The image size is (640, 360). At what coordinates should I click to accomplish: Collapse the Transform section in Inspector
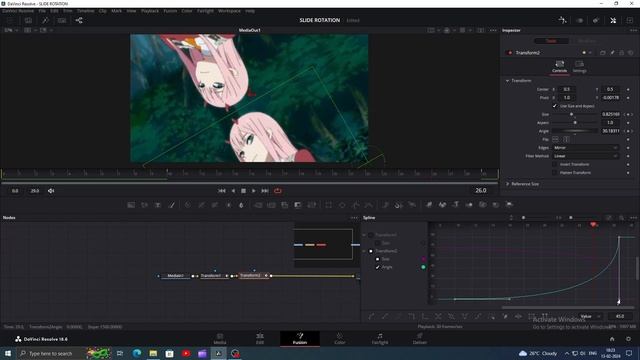tap(507, 80)
